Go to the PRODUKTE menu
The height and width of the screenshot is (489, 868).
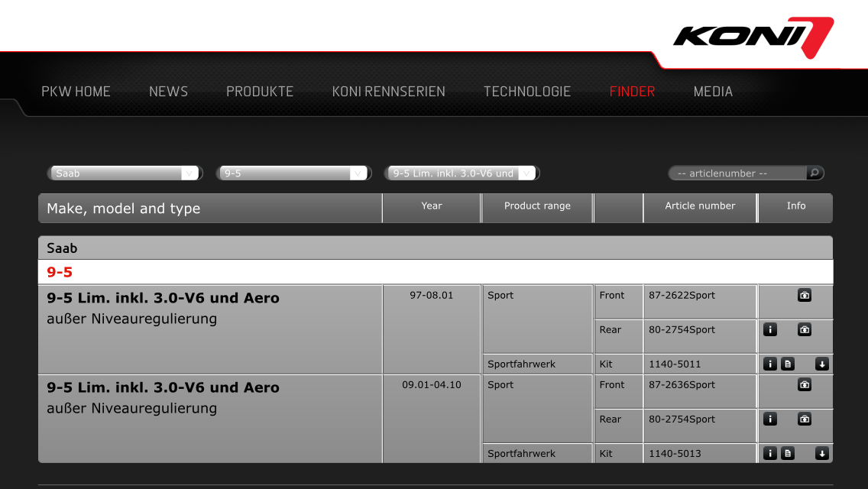click(260, 92)
